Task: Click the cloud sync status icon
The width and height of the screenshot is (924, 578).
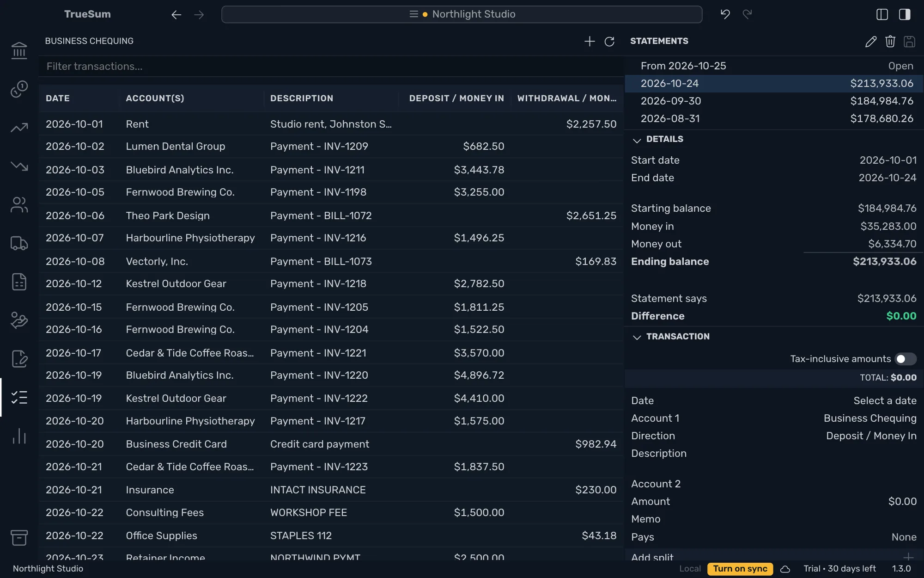Action: [x=785, y=569]
